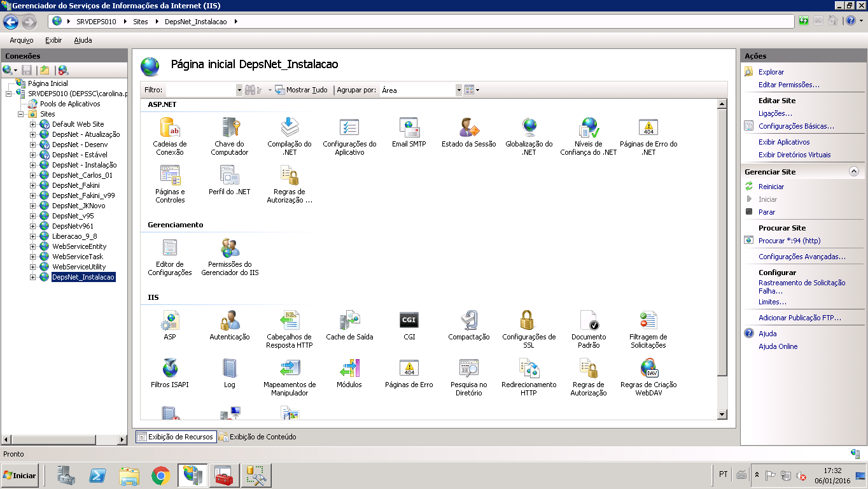Open the Agrupar por dropdown
The image size is (868, 489).
coord(459,90)
